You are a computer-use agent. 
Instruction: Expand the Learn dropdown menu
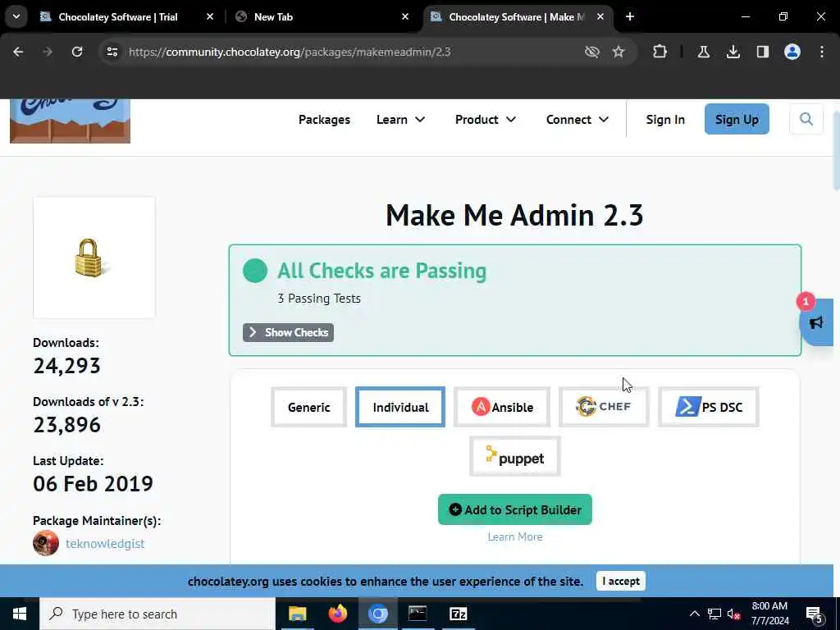(400, 120)
